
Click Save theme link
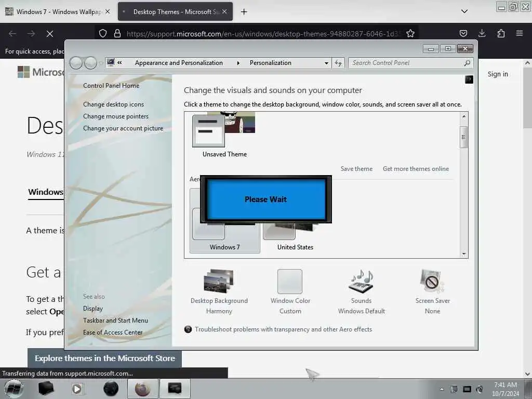356,169
